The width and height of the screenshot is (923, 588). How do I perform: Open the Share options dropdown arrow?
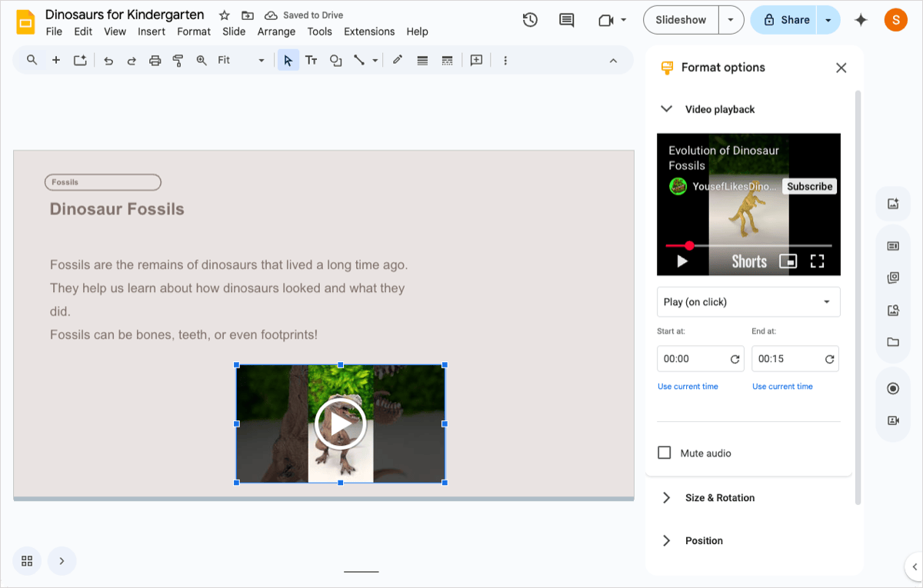(828, 20)
